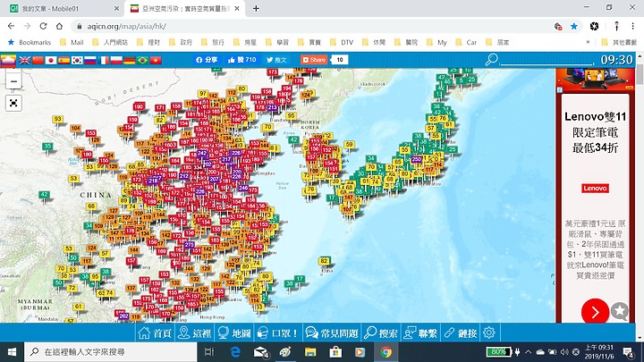Switch language via the UK flag
Viewport: 644px width, 362px height.
point(25,61)
